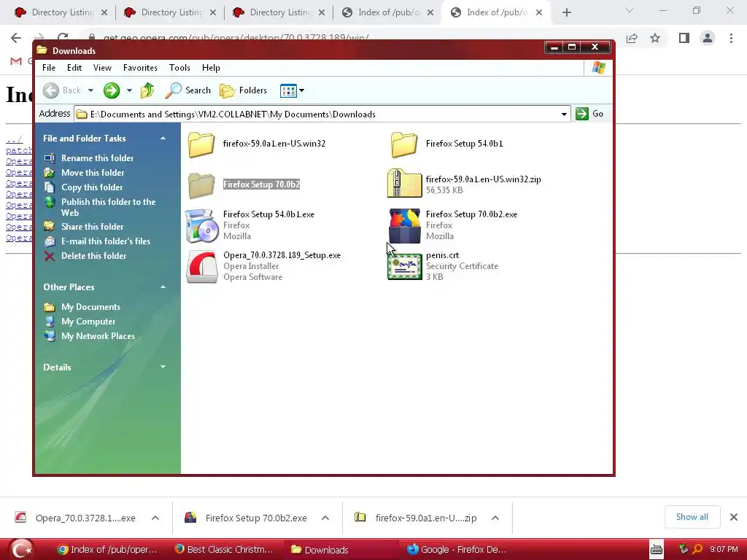The image size is (747, 560).
Task: Open the Back button history dropdown
Action: [x=90, y=90]
